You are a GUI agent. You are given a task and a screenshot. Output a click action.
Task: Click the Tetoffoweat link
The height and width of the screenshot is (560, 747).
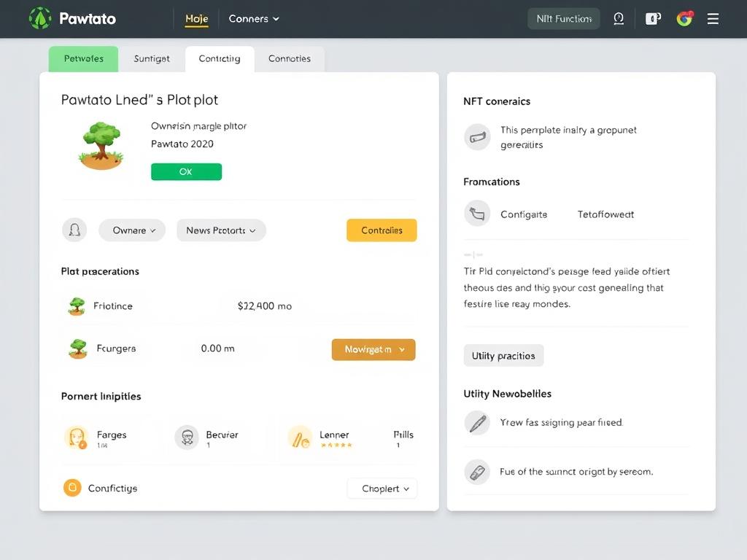pyautogui.click(x=605, y=214)
